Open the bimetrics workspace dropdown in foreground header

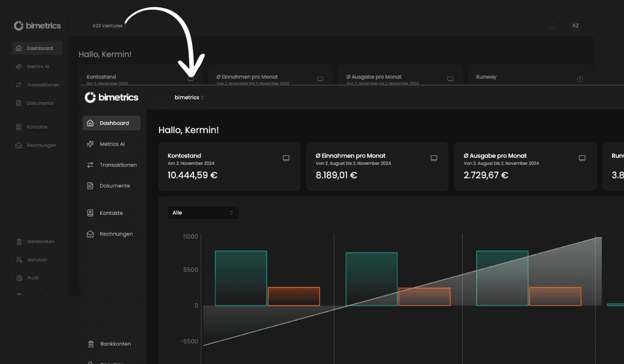tap(189, 97)
